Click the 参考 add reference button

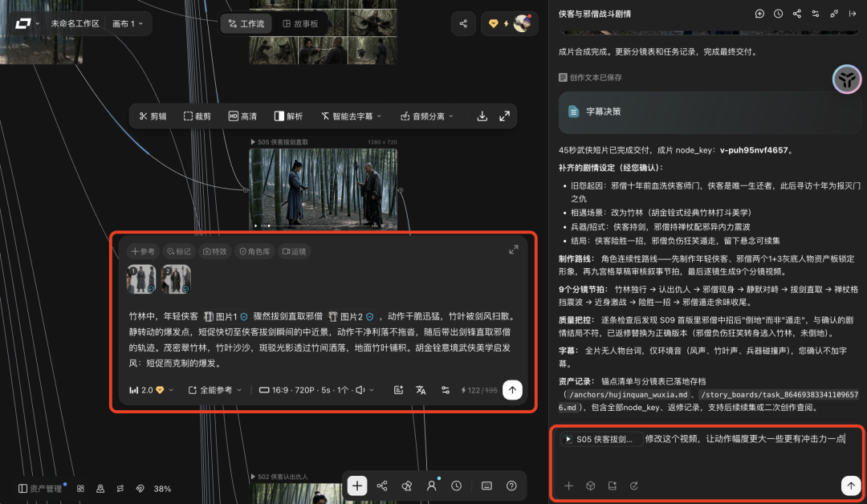[143, 251]
